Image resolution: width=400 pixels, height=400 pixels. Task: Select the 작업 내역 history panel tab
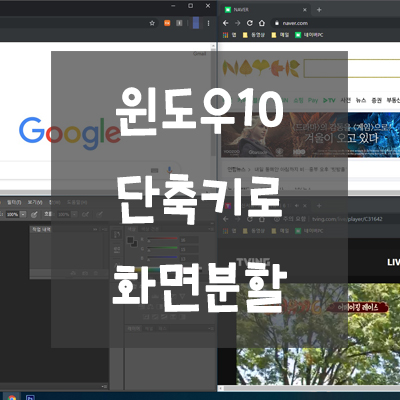point(41,229)
